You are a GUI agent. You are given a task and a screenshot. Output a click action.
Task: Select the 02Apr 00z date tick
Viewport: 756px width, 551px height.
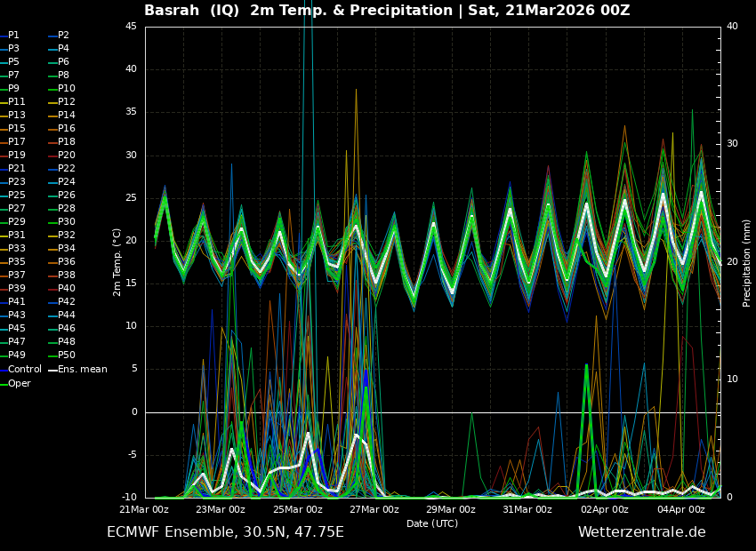pyautogui.click(x=605, y=510)
